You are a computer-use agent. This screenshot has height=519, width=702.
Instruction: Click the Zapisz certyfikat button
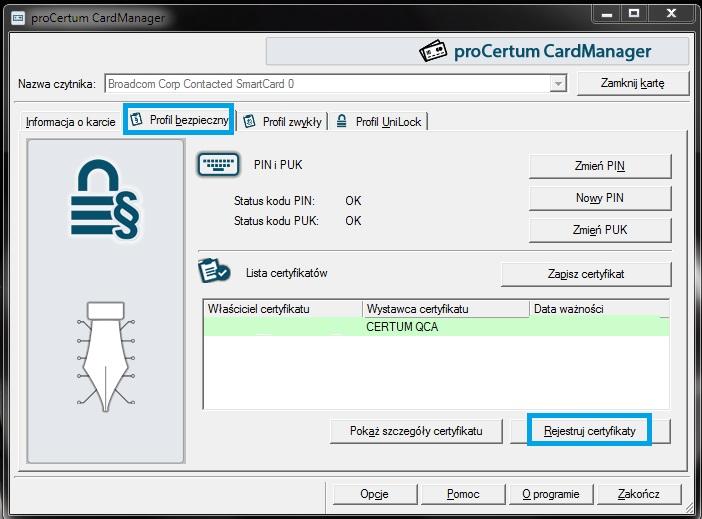point(586,274)
